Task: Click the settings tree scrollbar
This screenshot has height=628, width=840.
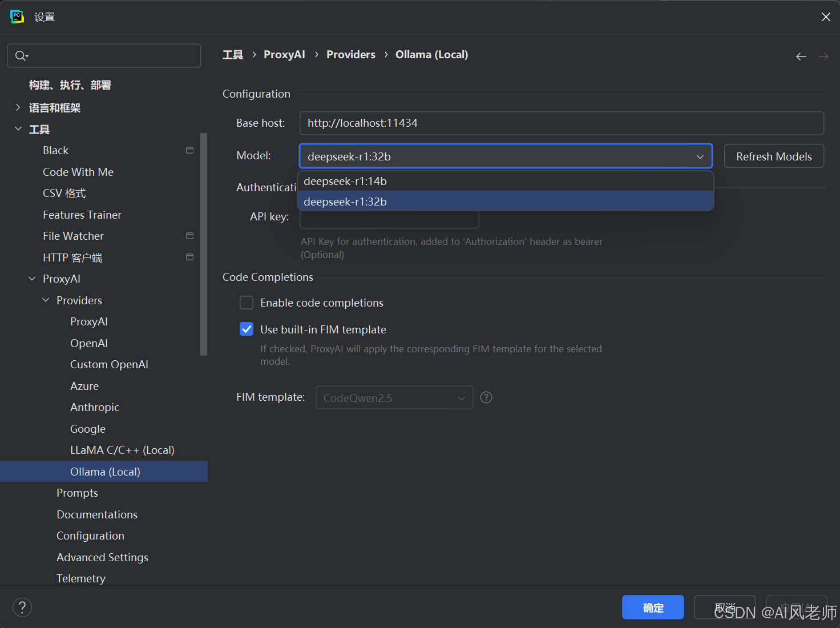Action: coord(204,244)
